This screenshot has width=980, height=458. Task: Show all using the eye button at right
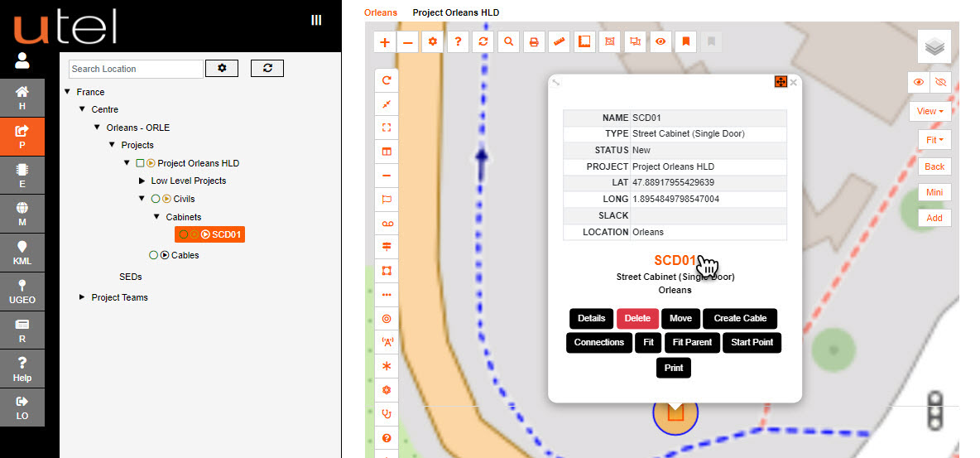tap(918, 82)
